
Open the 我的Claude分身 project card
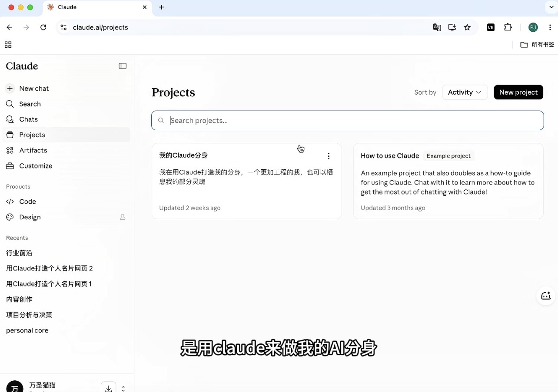click(247, 181)
